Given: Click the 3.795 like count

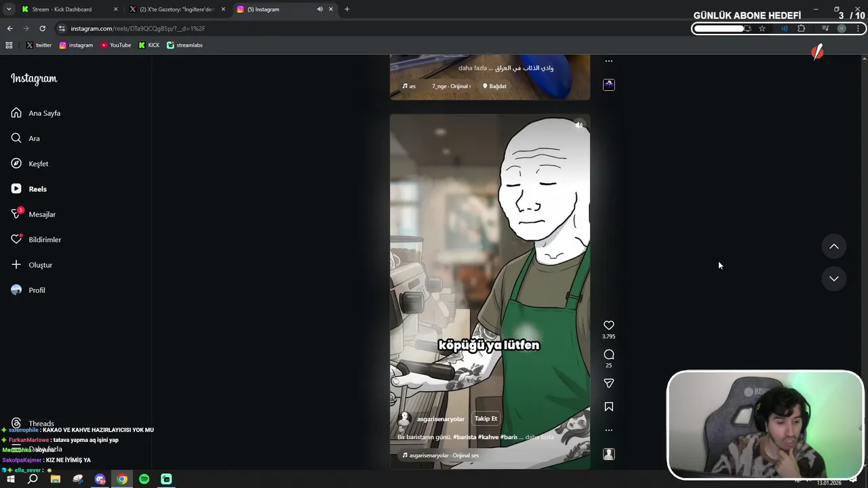Looking at the screenshot, I should pyautogui.click(x=609, y=336).
